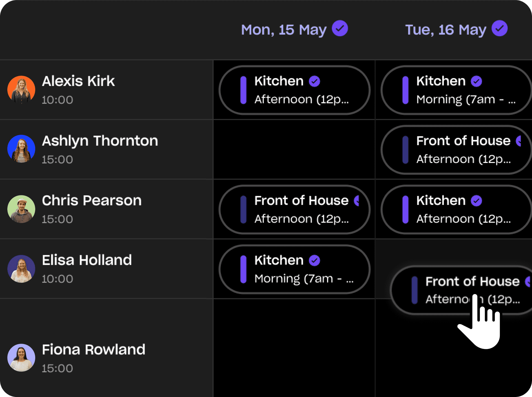The width and height of the screenshot is (532, 397).
Task: Select the Tue, 16 May column header
Action: coord(445,30)
